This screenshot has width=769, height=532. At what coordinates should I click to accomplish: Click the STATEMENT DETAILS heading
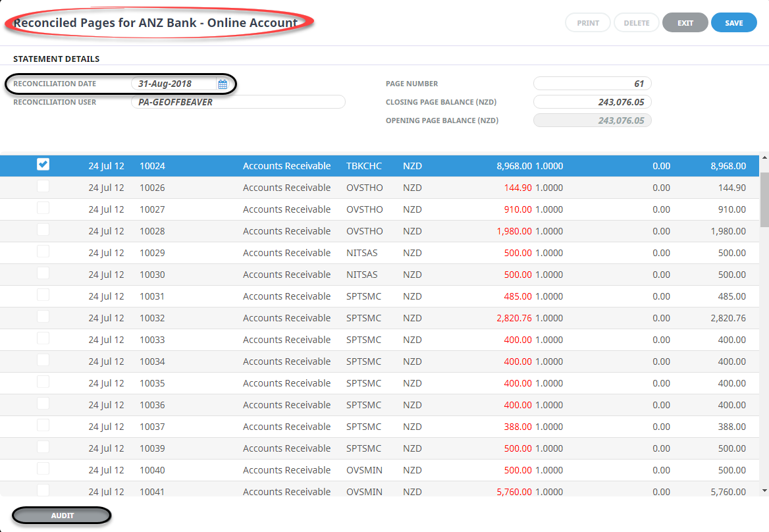coord(57,59)
